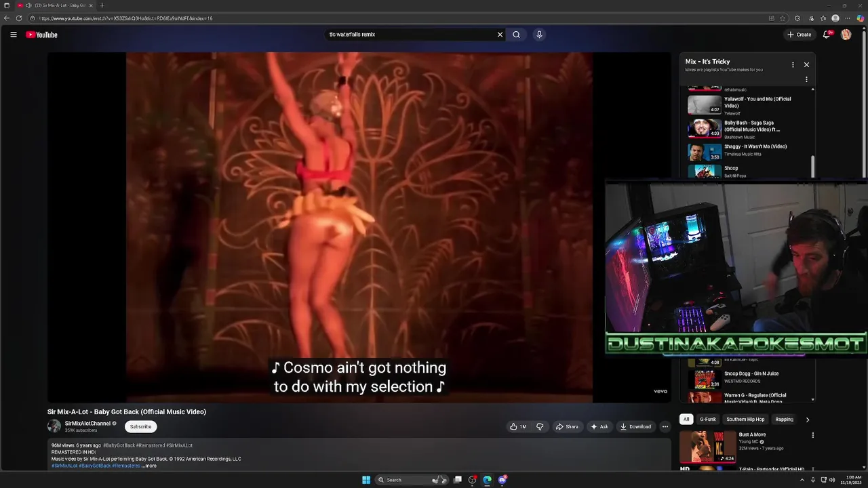Open Mix playlist options menu
Viewport: 868px width, 488px height.
(793, 65)
